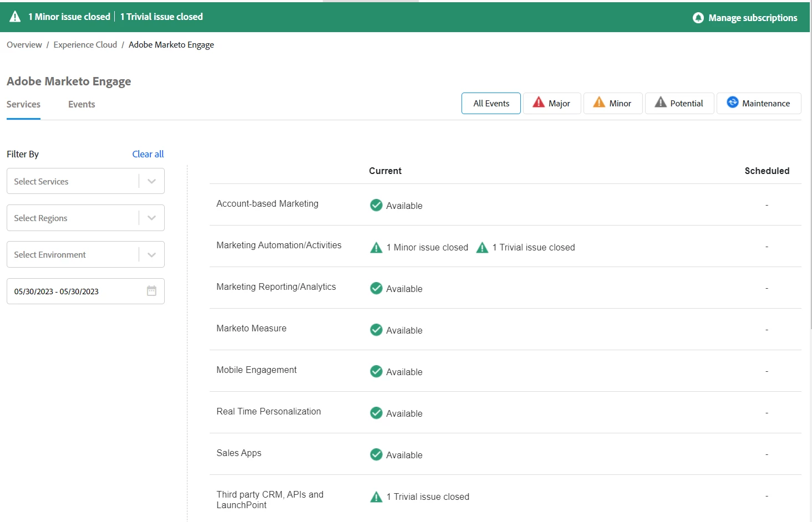Click Minor issue closed triangle icon
The width and height of the screenshot is (812, 522).
tap(376, 248)
